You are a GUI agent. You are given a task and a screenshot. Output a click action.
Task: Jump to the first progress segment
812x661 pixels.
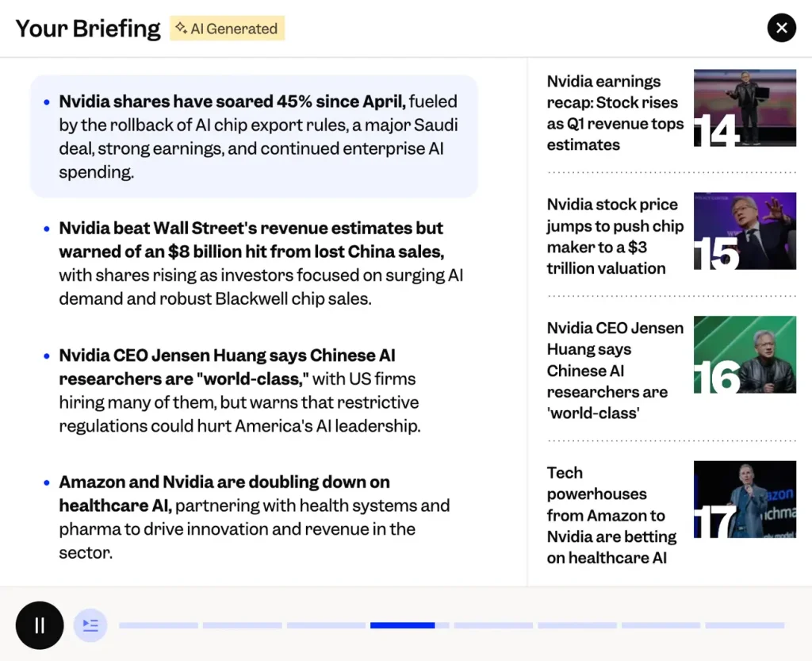coord(159,625)
